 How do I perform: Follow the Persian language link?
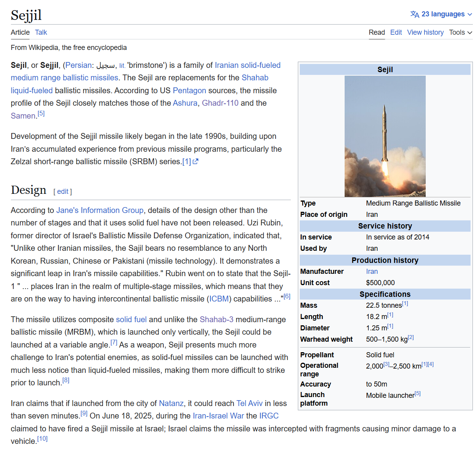pyautogui.click(x=79, y=65)
